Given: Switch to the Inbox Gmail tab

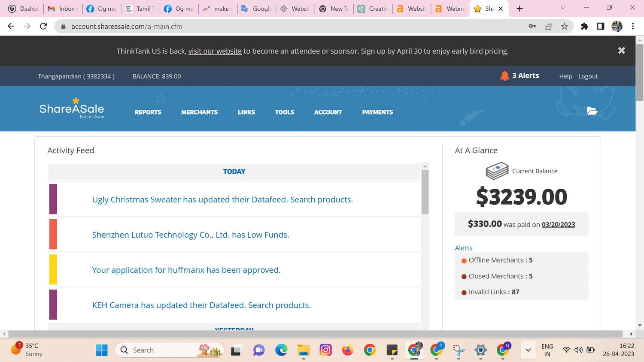Looking at the screenshot, I should [62, 9].
